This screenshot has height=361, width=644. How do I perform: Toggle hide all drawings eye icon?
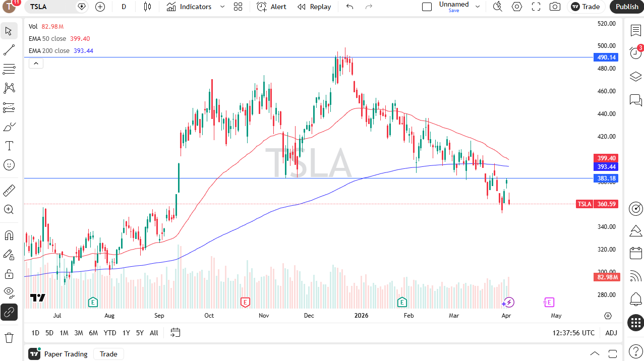tap(9, 293)
